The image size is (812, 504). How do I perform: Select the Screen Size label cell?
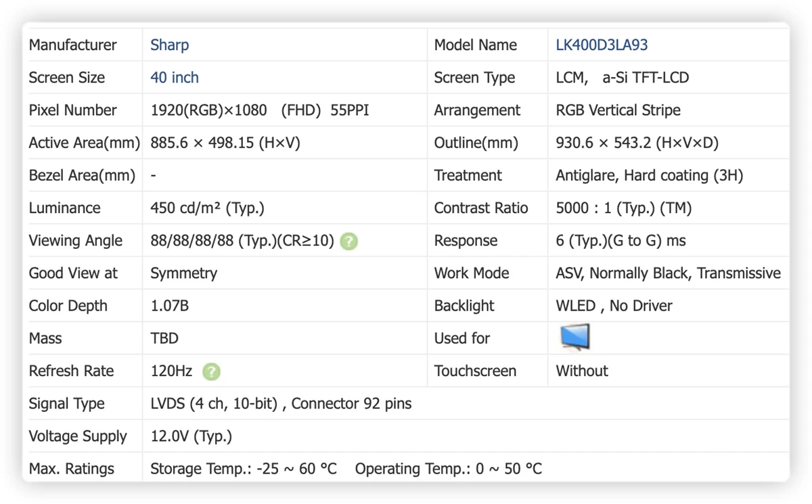67,78
